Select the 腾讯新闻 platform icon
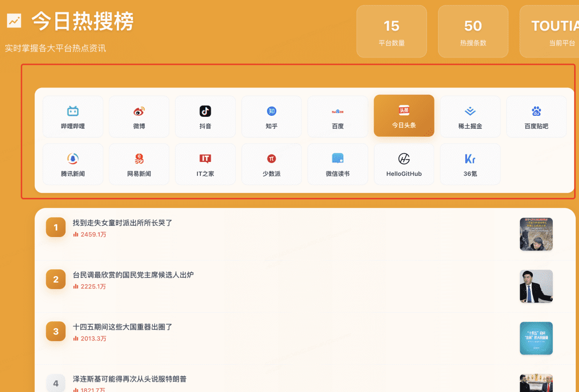 [73, 159]
